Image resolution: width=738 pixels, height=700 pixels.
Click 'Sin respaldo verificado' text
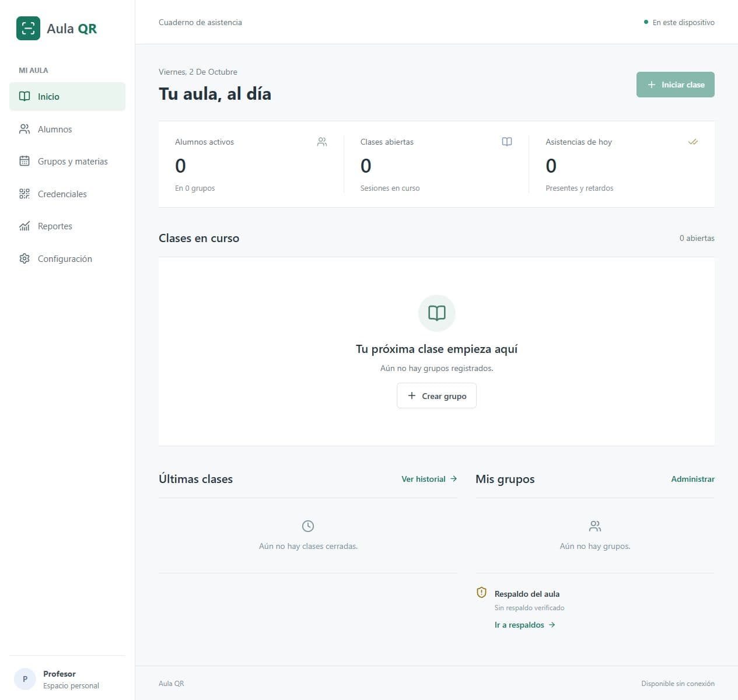point(529,608)
